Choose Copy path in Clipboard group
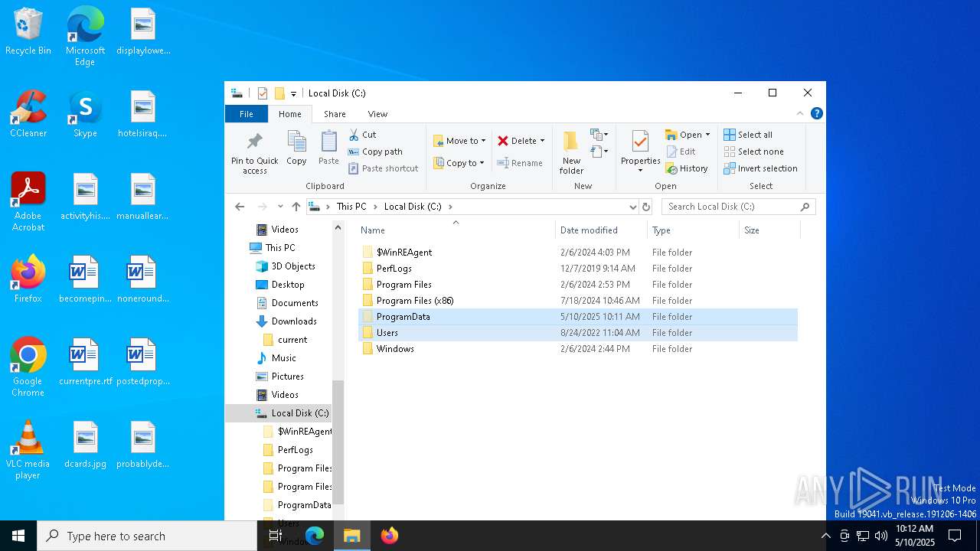 click(x=375, y=152)
